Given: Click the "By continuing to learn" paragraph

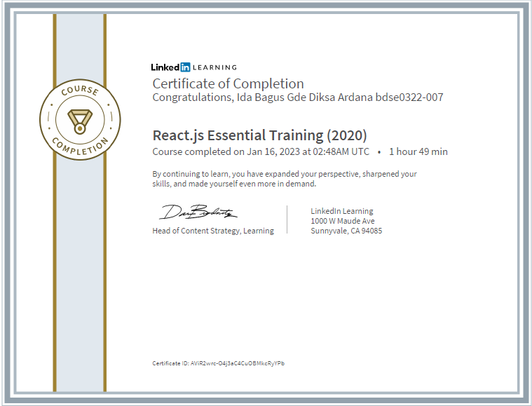Looking at the screenshot, I should click(x=284, y=179).
